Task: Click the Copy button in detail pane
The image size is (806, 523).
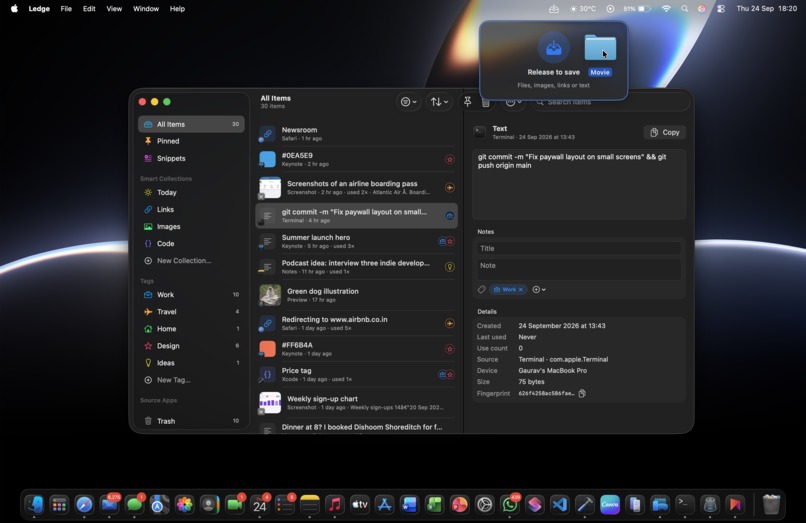Action: [x=665, y=132]
